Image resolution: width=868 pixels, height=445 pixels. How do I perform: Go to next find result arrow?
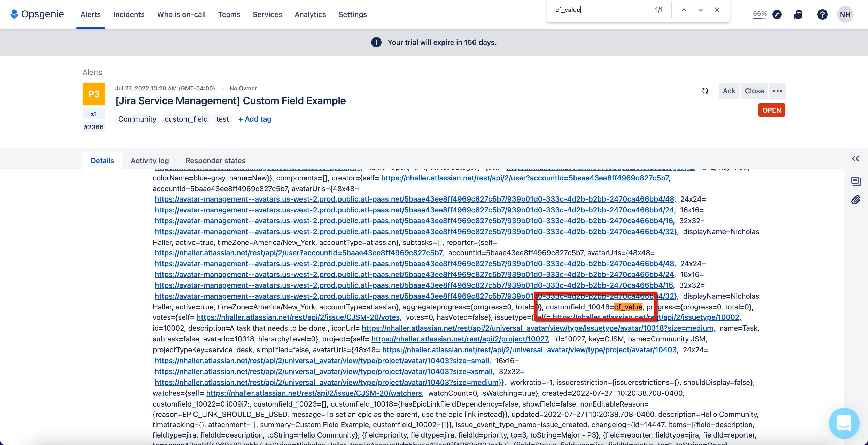click(701, 10)
